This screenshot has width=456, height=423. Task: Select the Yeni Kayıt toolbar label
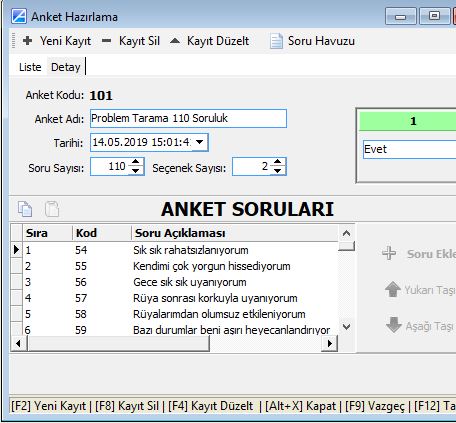66,41
